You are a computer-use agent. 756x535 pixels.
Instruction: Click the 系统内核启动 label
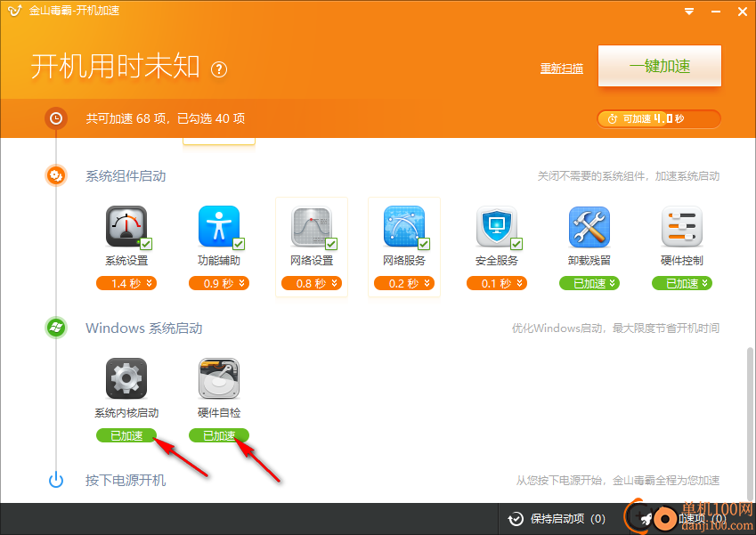126,413
